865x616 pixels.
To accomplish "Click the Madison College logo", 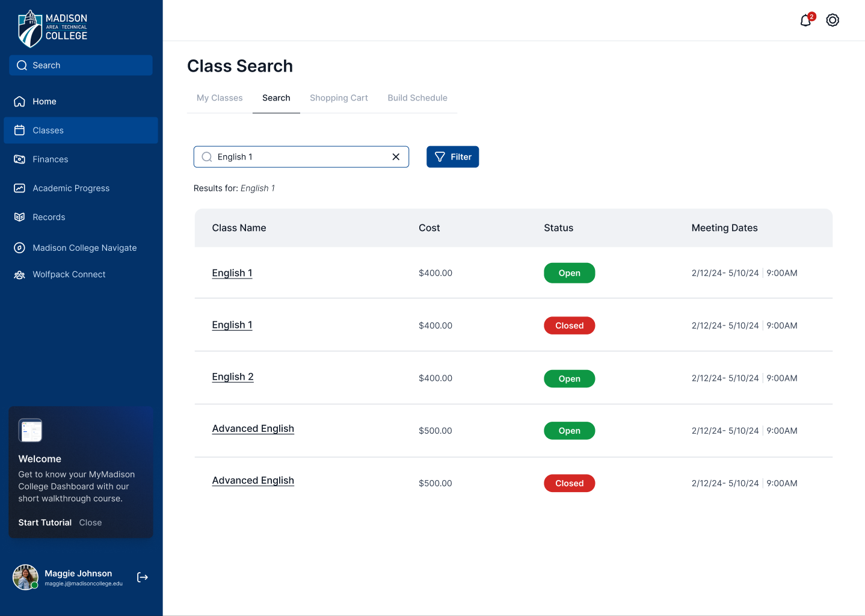I will point(53,28).
